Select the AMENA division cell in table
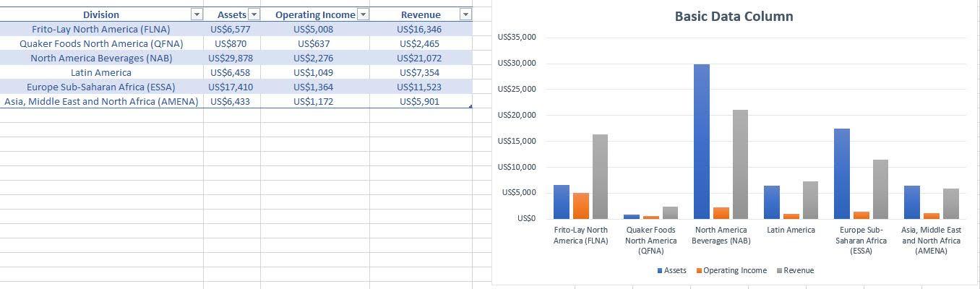Image resolution: width=980 pixels, height=289 pixels. 101,101
